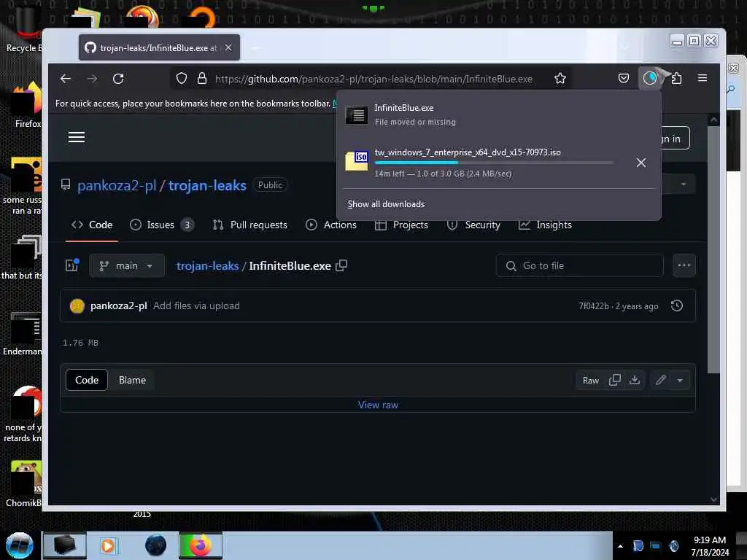Edit file with the pencil icon
Screen dimensions: 747x560
tap(660, 380)
